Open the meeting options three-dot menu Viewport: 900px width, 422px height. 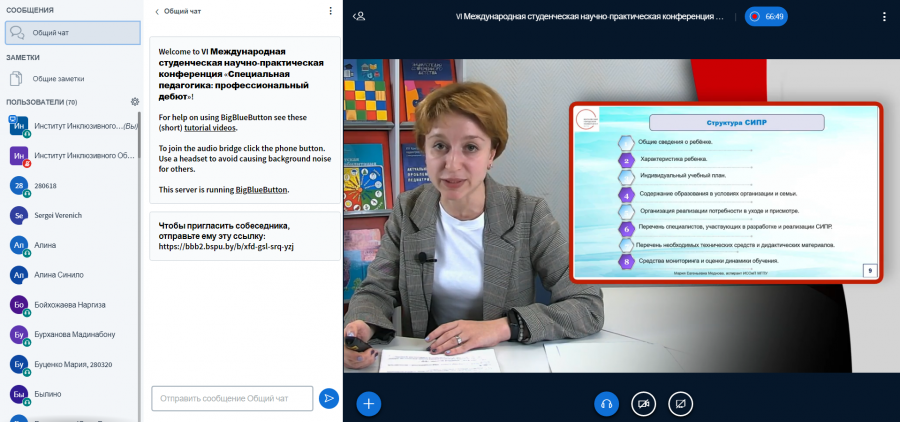(885, 17)
